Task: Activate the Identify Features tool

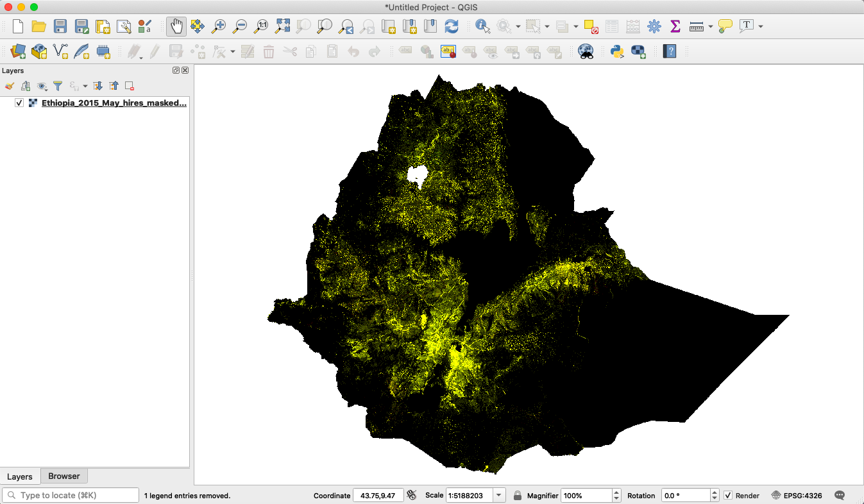Action: tap(483, 26)
